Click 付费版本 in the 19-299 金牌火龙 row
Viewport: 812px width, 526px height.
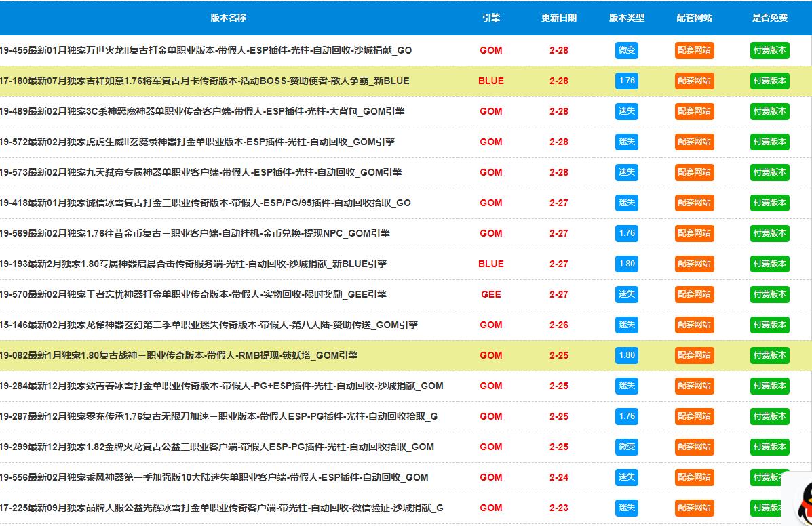tap(769, 447)
